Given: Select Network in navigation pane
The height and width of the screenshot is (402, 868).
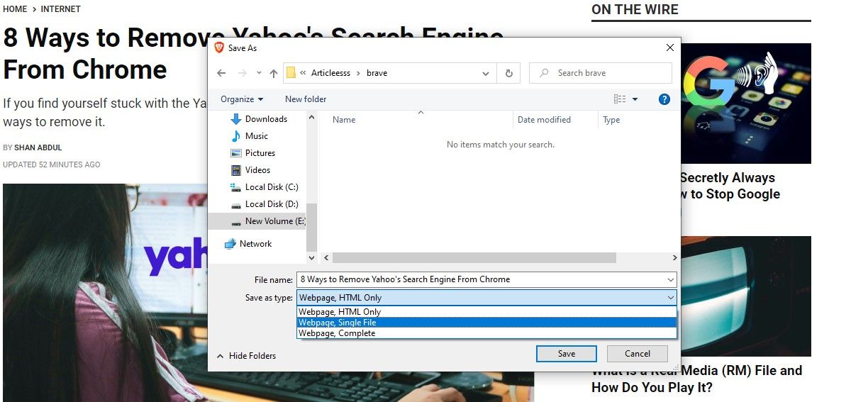Looking at the screenshot, I should [255, 244].
